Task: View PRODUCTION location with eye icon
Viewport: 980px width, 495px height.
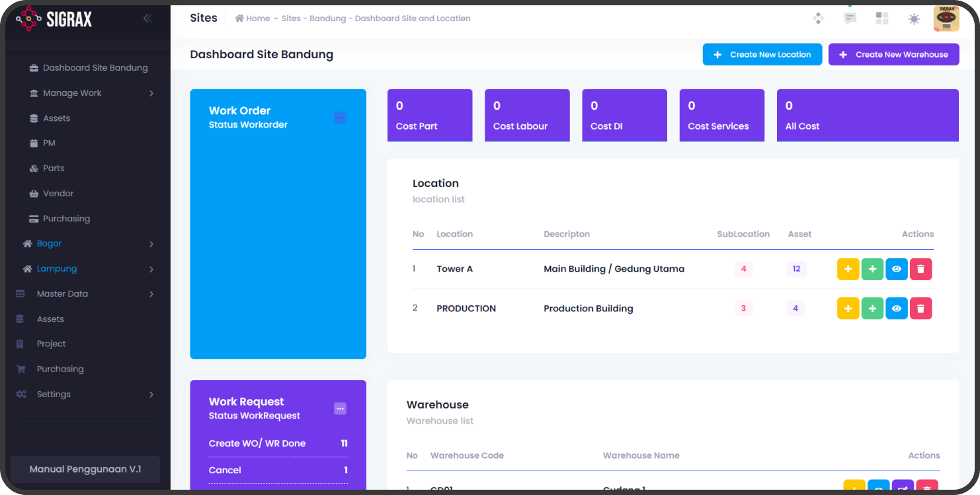Action: (x=897, y=309)
